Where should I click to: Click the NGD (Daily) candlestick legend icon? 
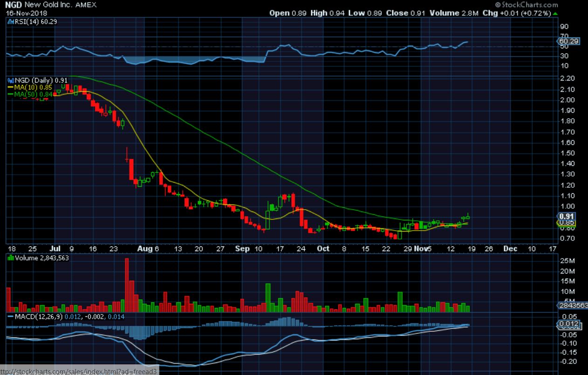(x=9, y=80)
